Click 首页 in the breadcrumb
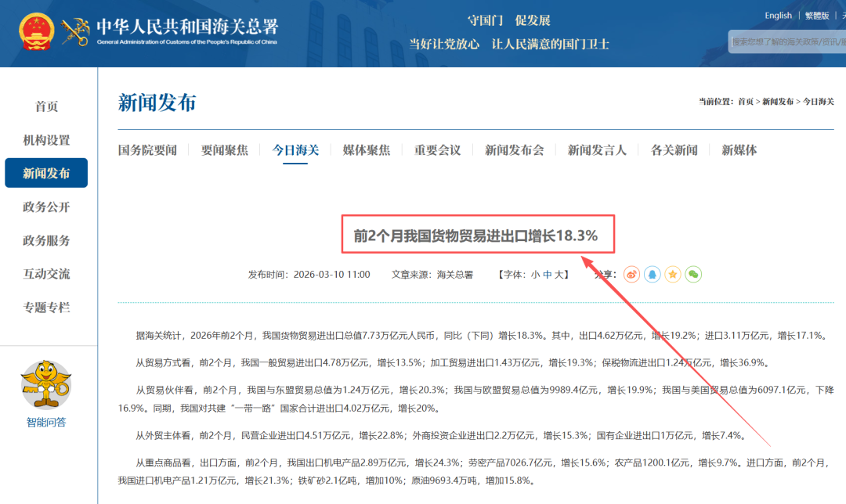 click(746, 102)
